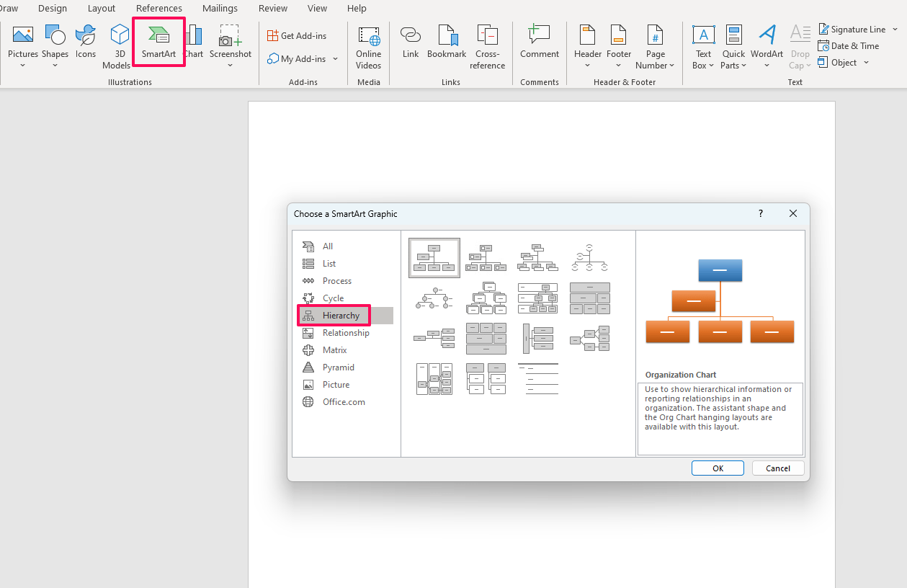Viewport: 907px width, 588px height.
Task: Expand the My Add-ins dropdown
Action: point(336,59)
